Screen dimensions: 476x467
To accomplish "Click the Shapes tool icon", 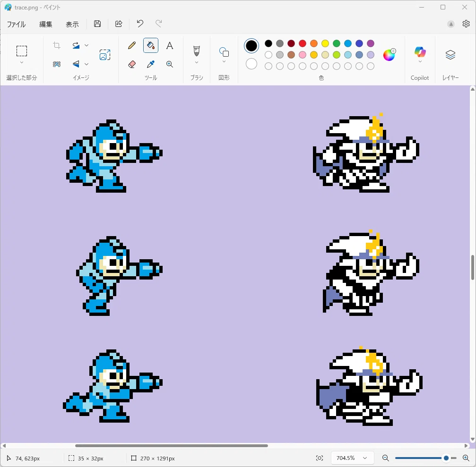I will coord(224,52).
